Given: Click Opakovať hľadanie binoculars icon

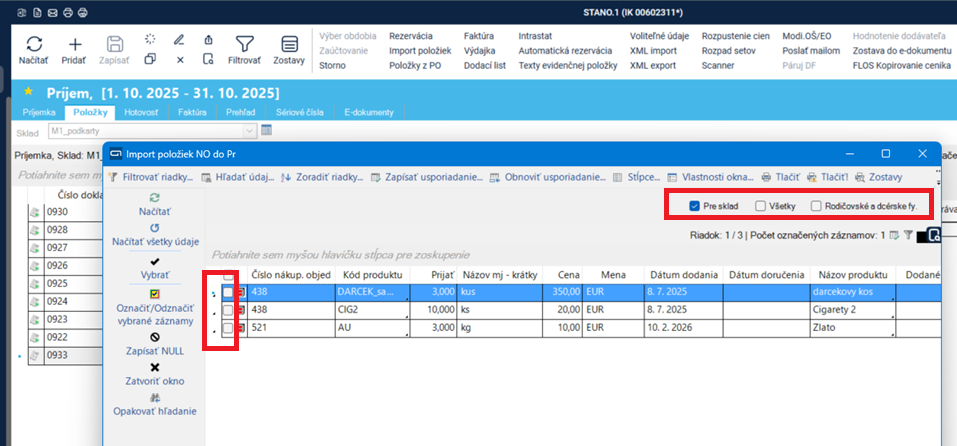Looking at the screenshot, I should click(x=154, y=397).
